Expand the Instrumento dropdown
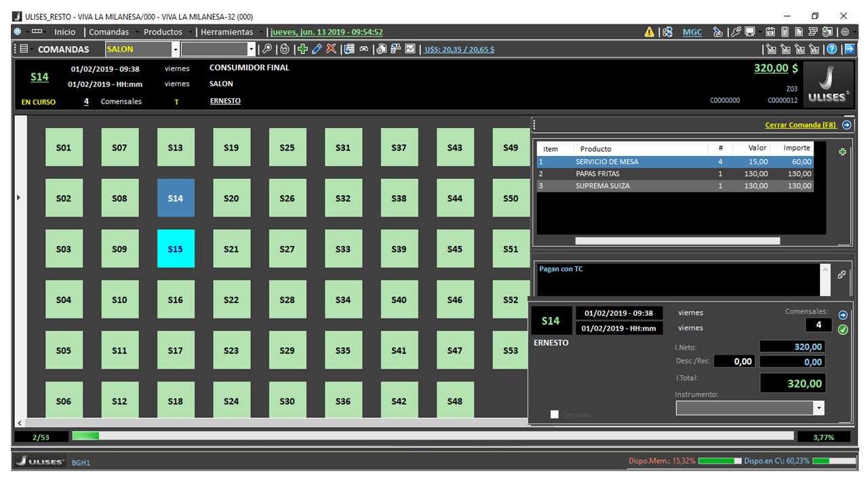Screen dimensions: 868x488 point(818,408)
